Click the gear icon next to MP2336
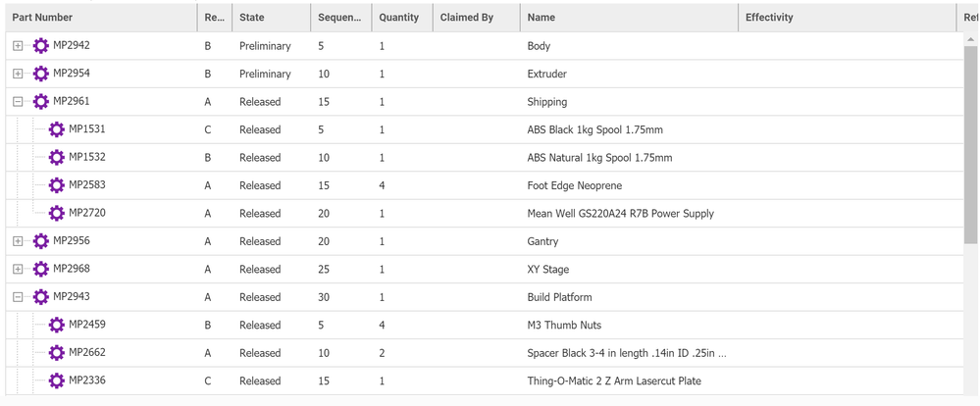980x406 pixels. tap(57, 381)
